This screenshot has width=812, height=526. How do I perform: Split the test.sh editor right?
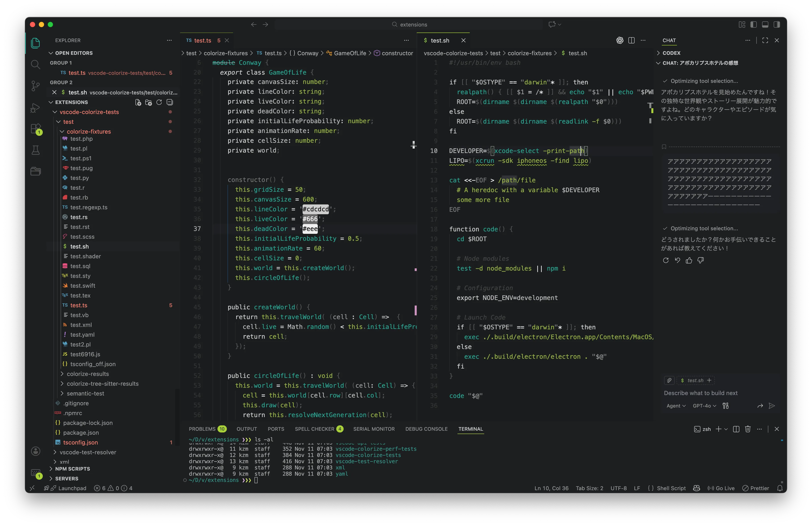pyautogui.click(x=632, y=40)
